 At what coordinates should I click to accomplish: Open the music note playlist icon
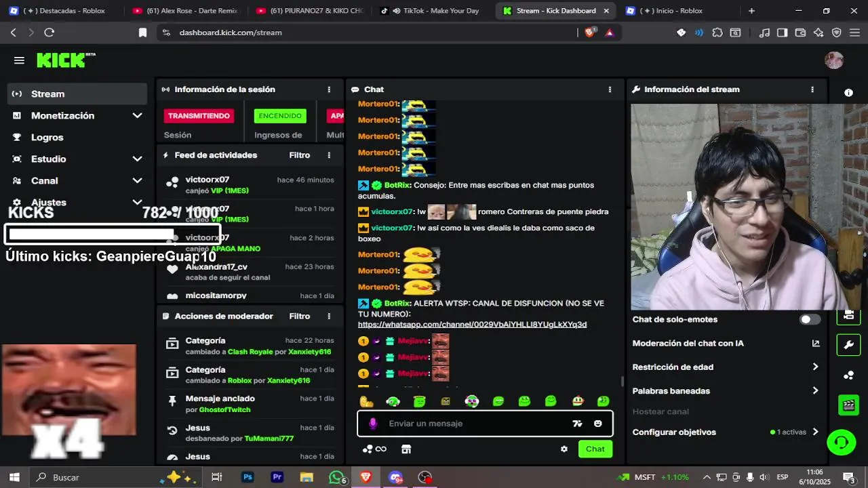pos(764,33)
